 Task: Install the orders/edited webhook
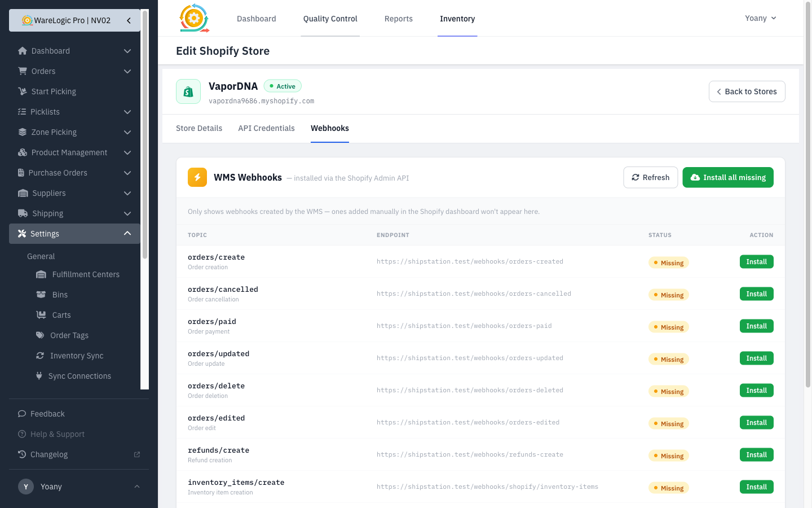click(757, 422)
